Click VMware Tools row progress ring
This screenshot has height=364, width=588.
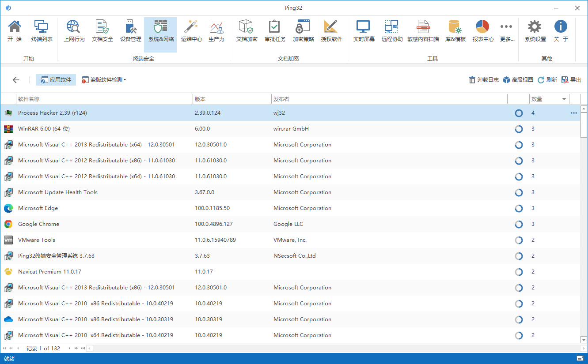(x=519, y=240)
